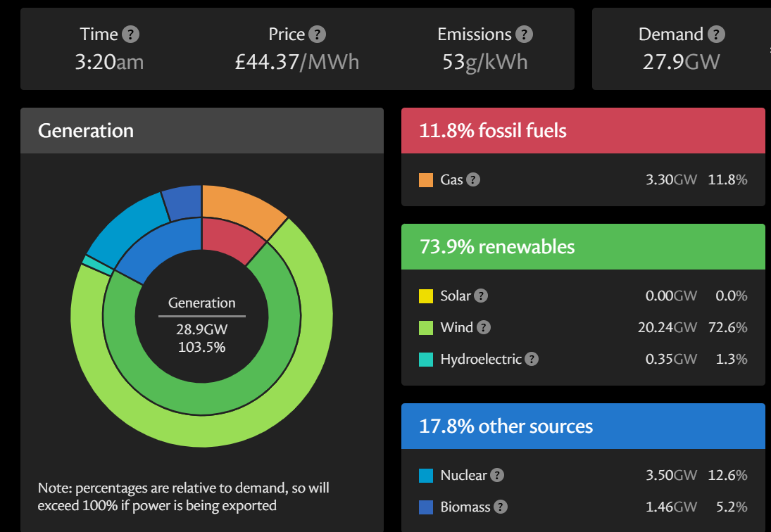The width and height of the screenshot is (771, 532).
Task: Open the Hydroelectric help question mark
Action: point(532,359)
